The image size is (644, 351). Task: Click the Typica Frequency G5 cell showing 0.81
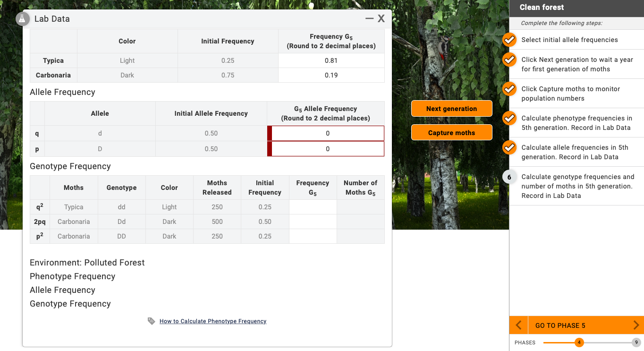tap(331, 60)
